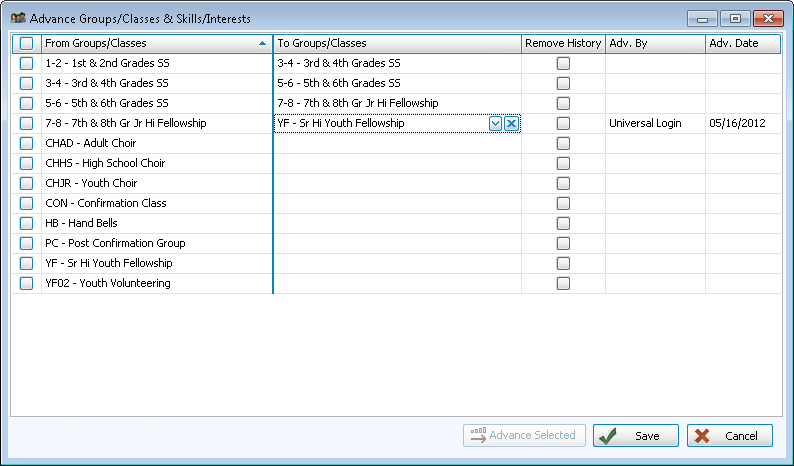
Task: Enable Remove History for Hand Bells row
Action: click(x=563, y=223)
